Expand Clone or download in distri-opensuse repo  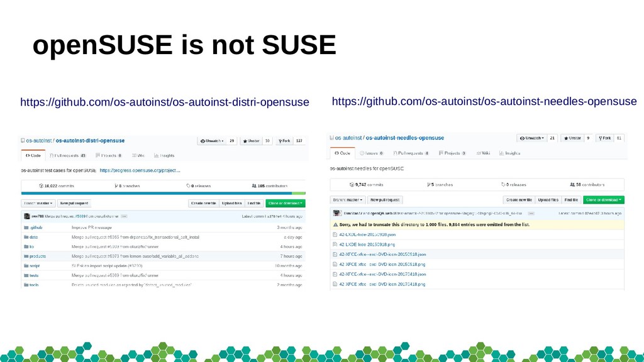286,203
